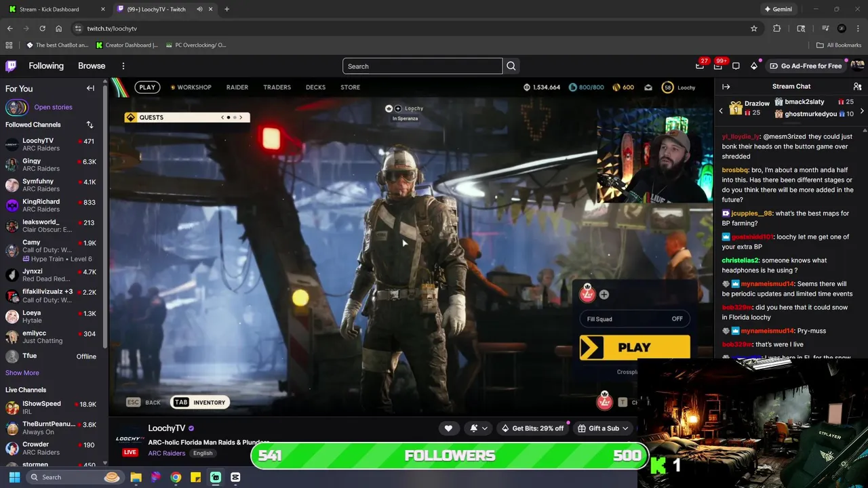Screen dimensions: 868x488
Task: Open Symfuhny channel from the sidebar
Action: (x=51, y=185)
